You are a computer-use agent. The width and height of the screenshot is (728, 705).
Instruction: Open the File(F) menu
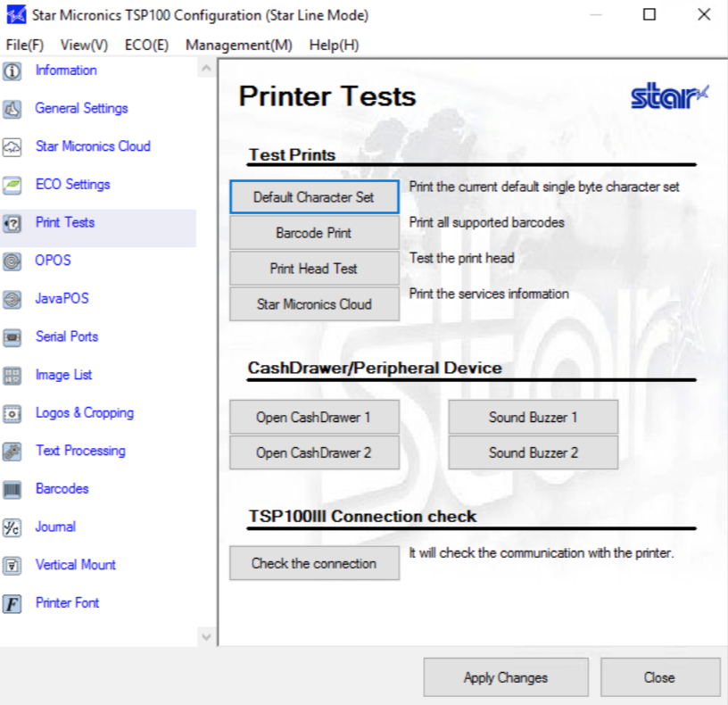25,45
